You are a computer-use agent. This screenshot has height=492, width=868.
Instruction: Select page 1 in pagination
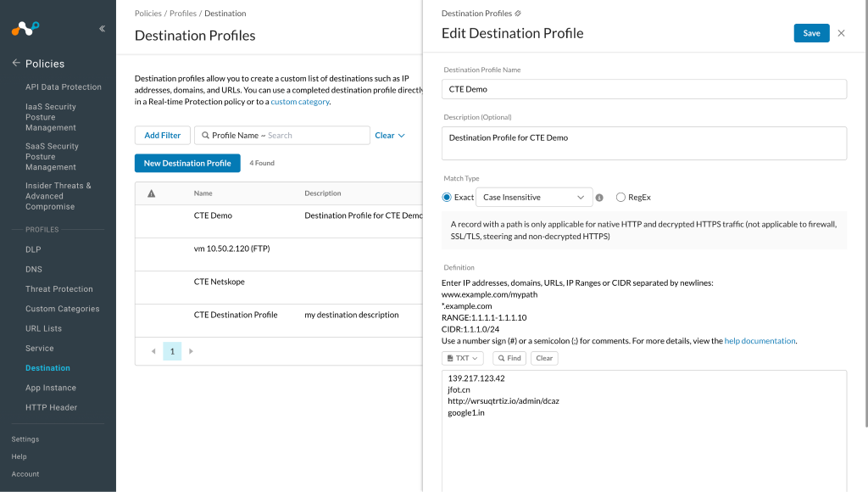click(172, 351)
